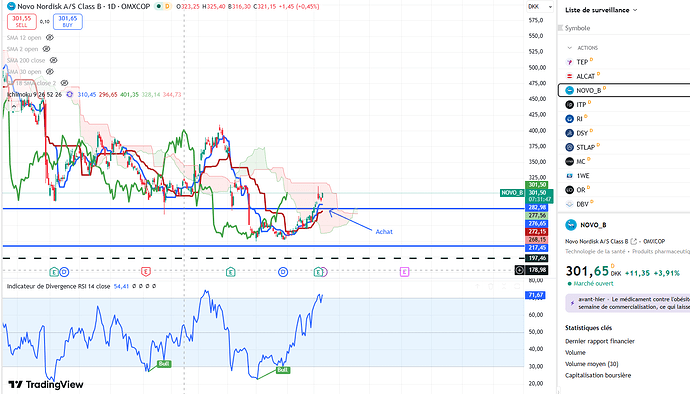
Task: Select TEP in the watchlist
Action: [x=624, y=62]
